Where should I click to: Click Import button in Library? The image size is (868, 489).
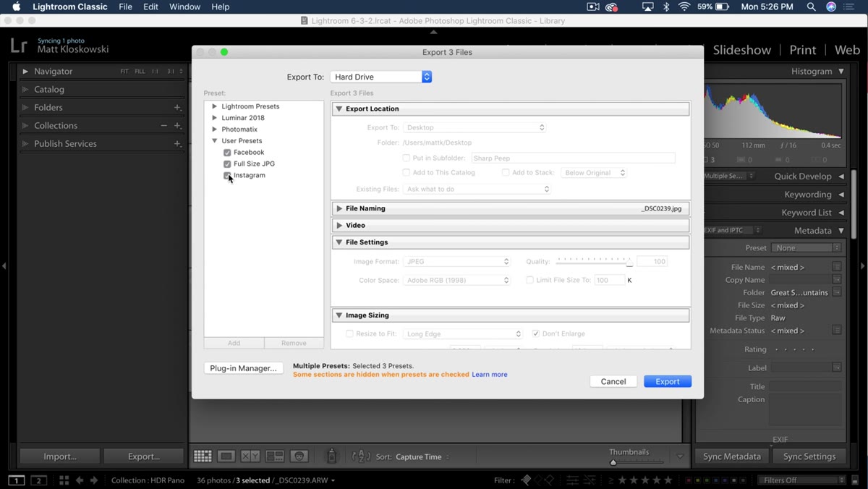(x=59, y=456)
